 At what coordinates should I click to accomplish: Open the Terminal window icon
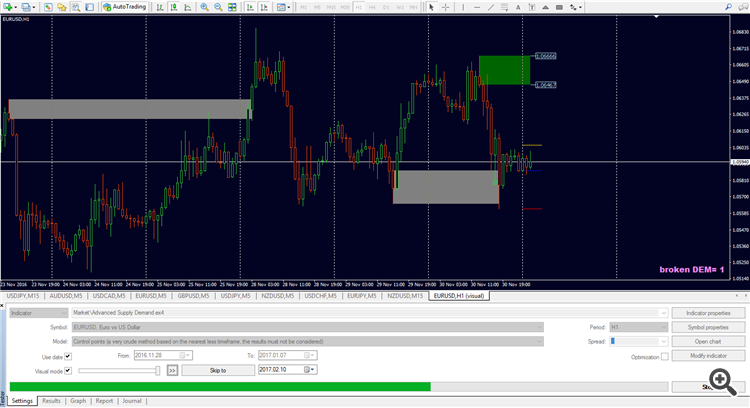[x=89, y=7]
